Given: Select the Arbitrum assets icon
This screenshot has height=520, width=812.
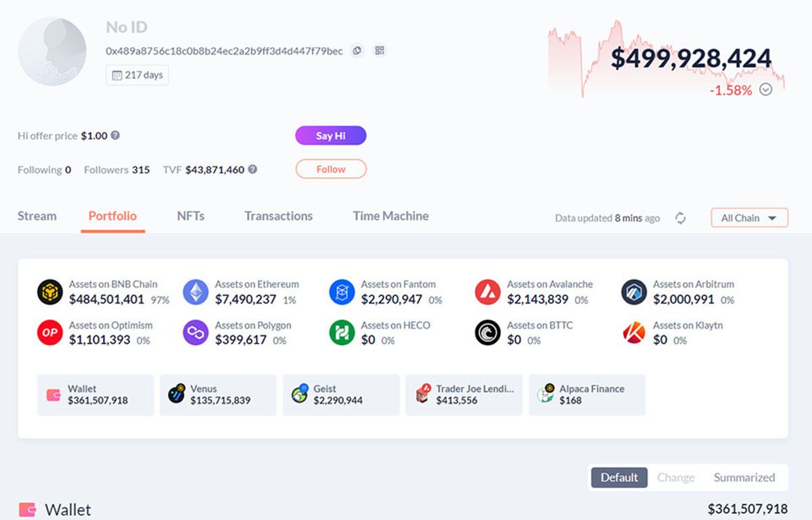Looking at the screenshot, I should [x=634, y=292].
